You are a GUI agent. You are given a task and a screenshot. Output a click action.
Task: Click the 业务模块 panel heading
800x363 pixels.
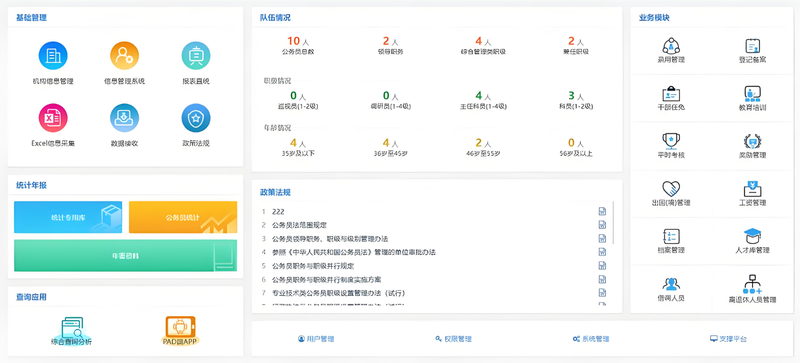pyautogui.click(x=654, y=17)
